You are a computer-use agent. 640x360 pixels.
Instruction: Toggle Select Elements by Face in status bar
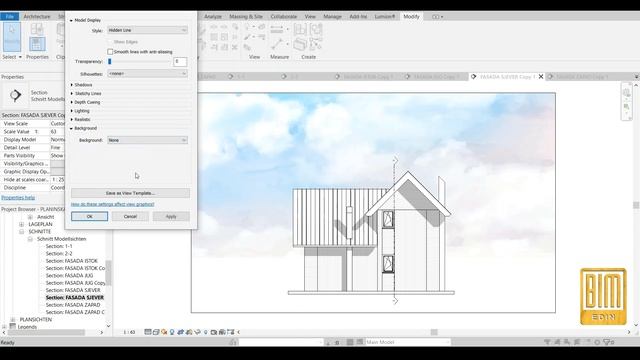tap(577, 342)
